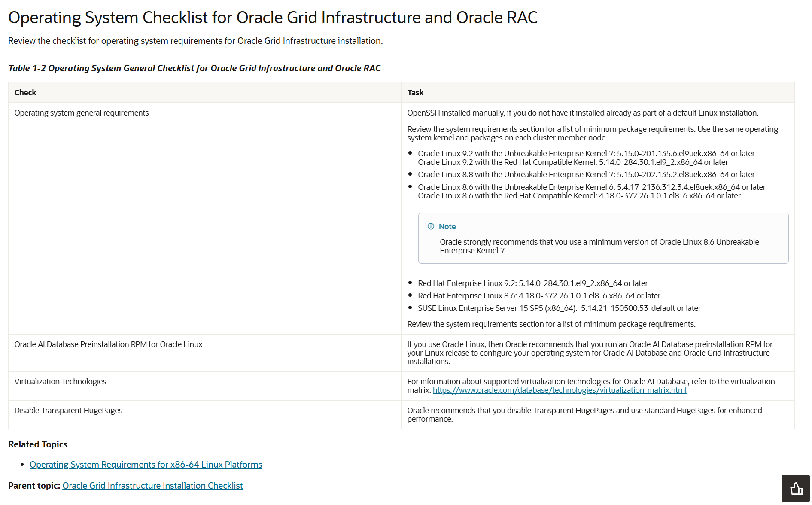The width and height of the screenshot is (812, 505).
Task: Click the Red Hat Enterprise Linux 8.6 bullet
Action: click(539, 296)
